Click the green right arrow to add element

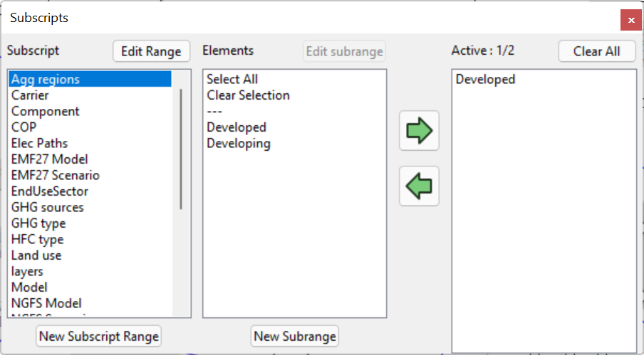pyautogui.click(x=419, y=131)
